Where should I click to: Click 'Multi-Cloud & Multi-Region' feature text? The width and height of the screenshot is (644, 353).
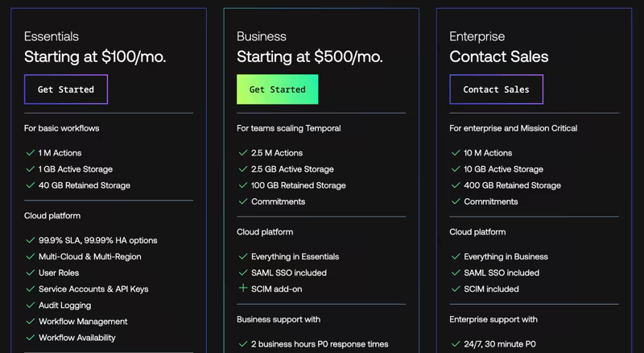(x=90, y=257)
